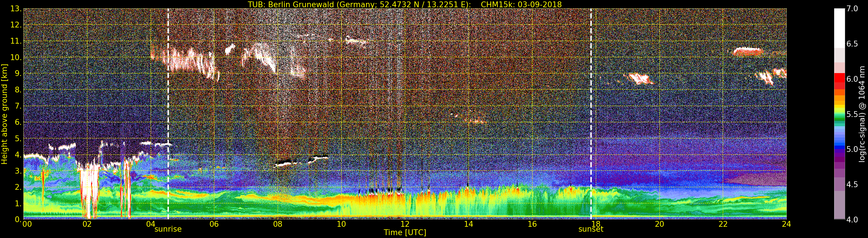Click the '12' tick on the time axis
This screenshot has width=868, height=238.
(405, 224)
